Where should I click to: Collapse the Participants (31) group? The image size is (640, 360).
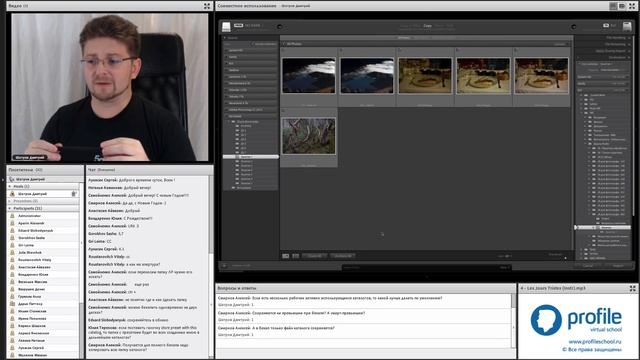(x=10, y=209)
